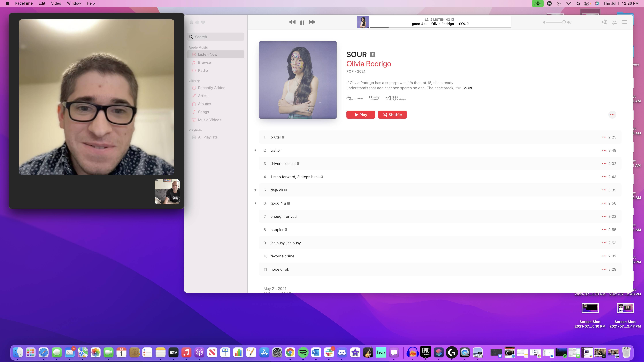Open Spotify from the Dock
This screenshot has height=362, width=644.
[303, 353]
